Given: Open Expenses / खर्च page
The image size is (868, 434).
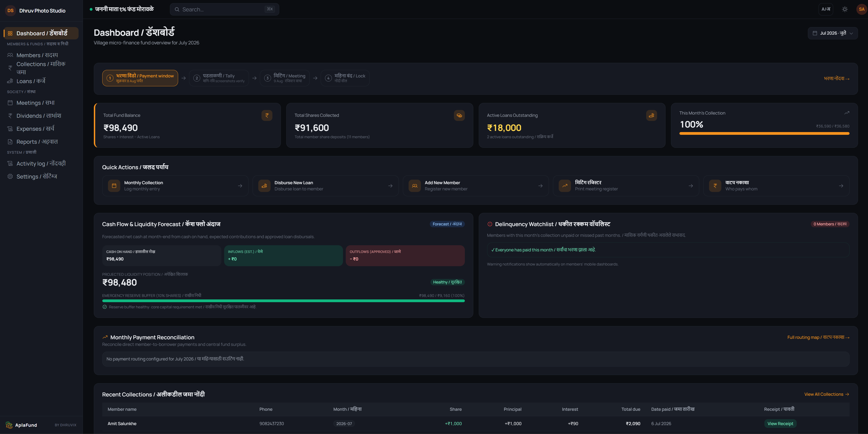Looking at the screenshot, I should pos(41,129).
